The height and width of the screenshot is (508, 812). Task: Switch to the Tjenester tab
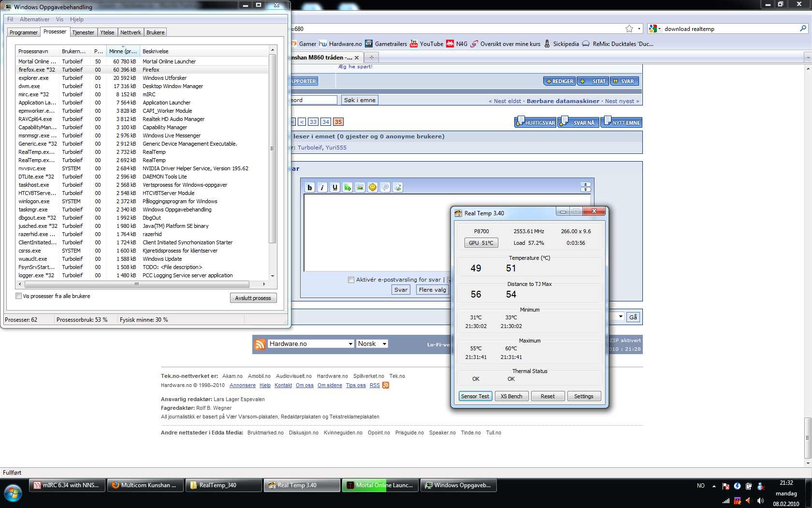coord(83,32)
